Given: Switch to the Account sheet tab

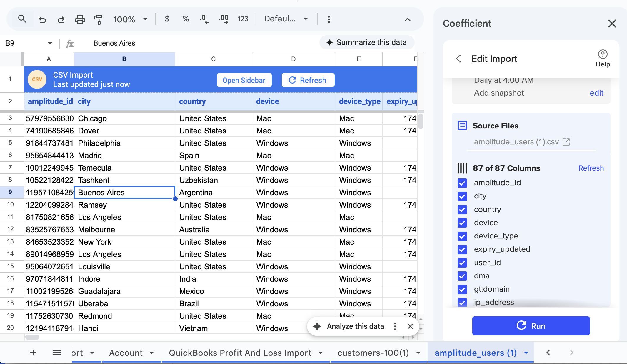Looking at the screenshot, I should pyautogui.click(x=126, y=353).
